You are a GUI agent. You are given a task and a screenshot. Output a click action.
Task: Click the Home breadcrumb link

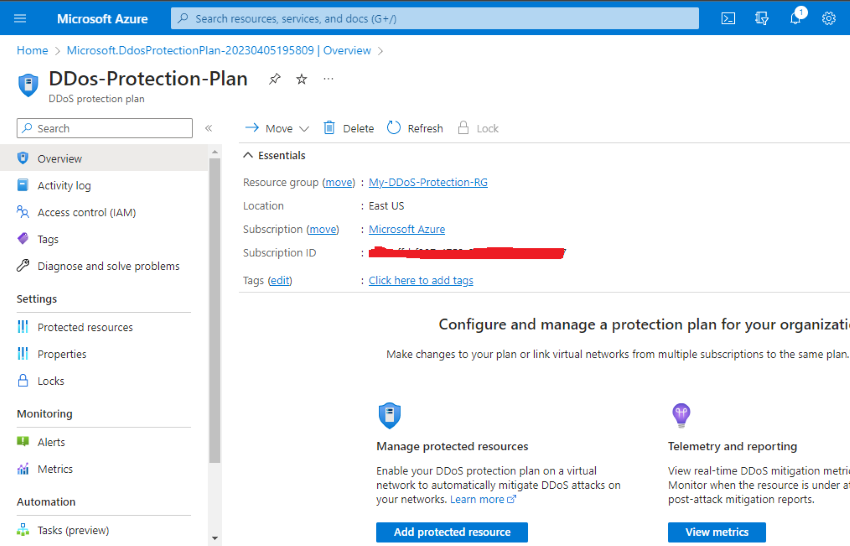click(x=33, y=50)
